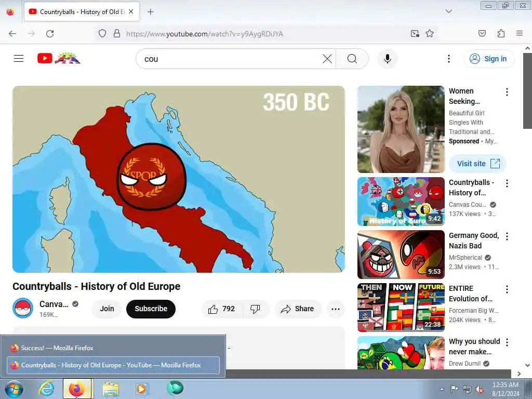The width and height of the screenshot is (532, 399).
Task: Open the Canva... channel name link
Action: [54, 304]
